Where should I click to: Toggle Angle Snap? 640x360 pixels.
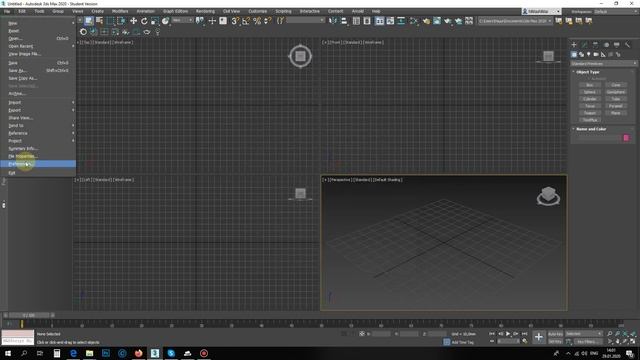click(246, 21)
